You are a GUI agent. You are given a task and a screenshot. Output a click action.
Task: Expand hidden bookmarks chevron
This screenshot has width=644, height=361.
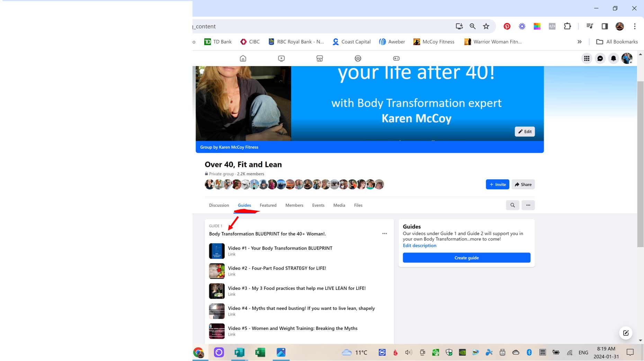click(x=579, y=42)
